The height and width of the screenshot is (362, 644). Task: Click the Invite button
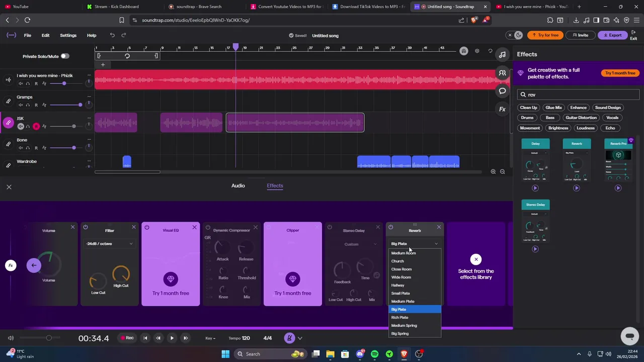(580, 35)
